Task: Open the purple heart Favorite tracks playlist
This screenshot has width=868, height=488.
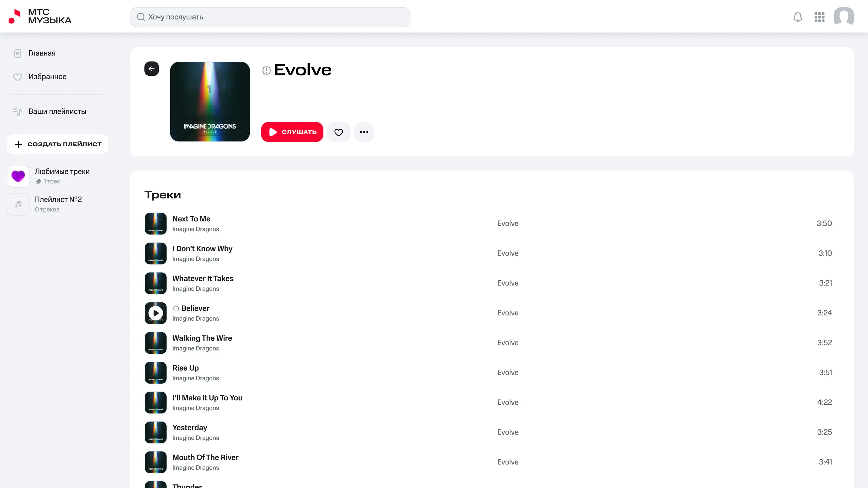Action: click(18, 176)
